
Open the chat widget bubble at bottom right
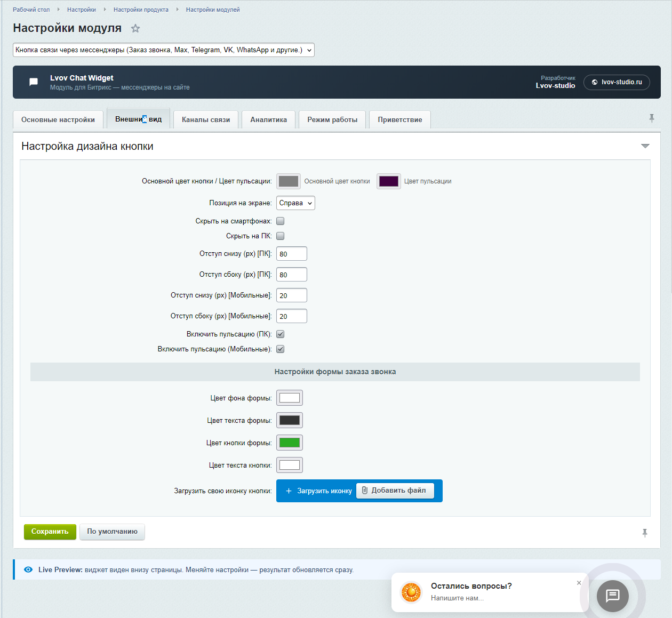click(612, 596)
